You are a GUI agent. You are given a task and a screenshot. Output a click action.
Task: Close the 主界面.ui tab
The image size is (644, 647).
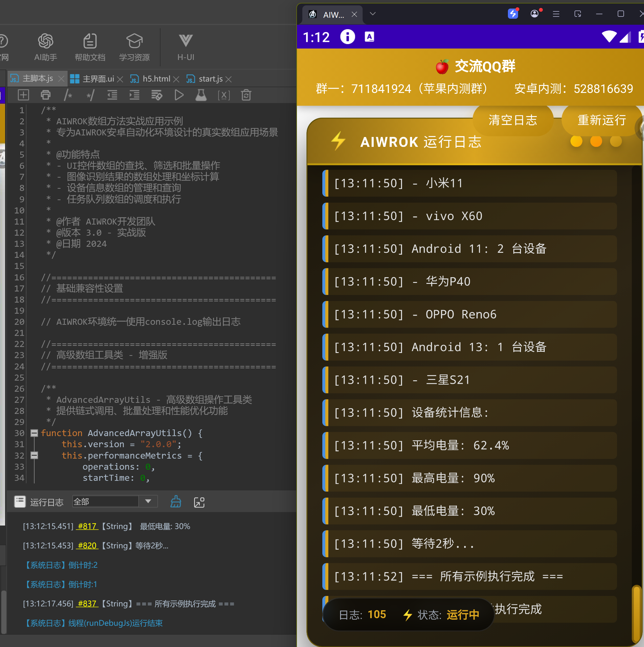(120, 79)
